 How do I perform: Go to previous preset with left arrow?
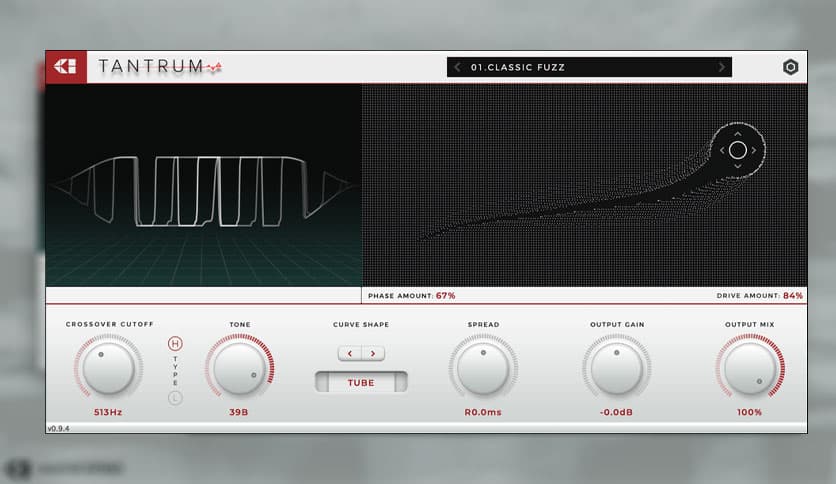[457, 67]
